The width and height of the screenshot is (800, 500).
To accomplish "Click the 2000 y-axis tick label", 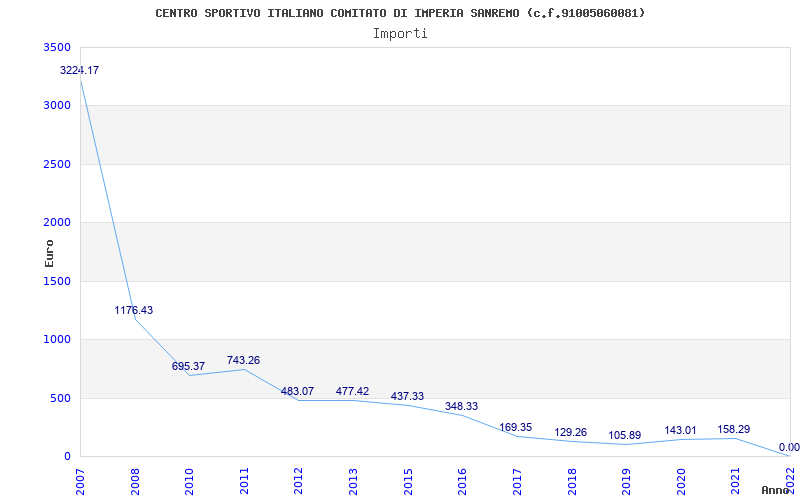I will pos(57,222).
